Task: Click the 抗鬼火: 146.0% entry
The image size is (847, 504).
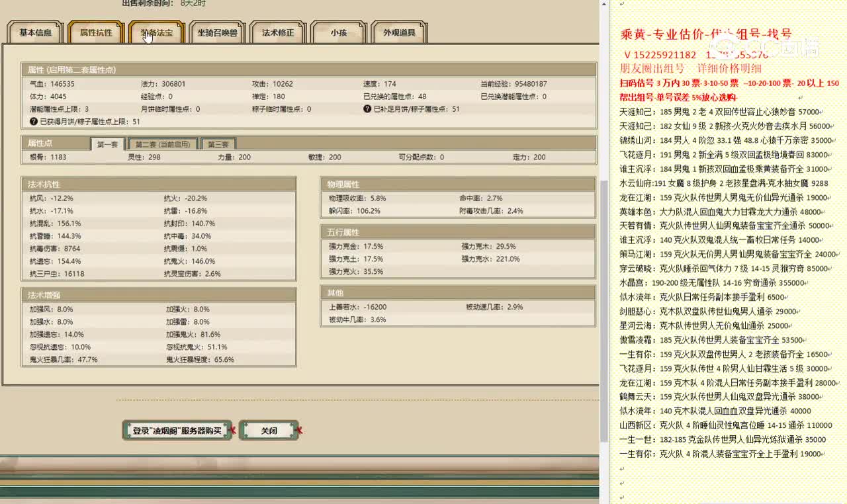Action: (x=190, y=261)
